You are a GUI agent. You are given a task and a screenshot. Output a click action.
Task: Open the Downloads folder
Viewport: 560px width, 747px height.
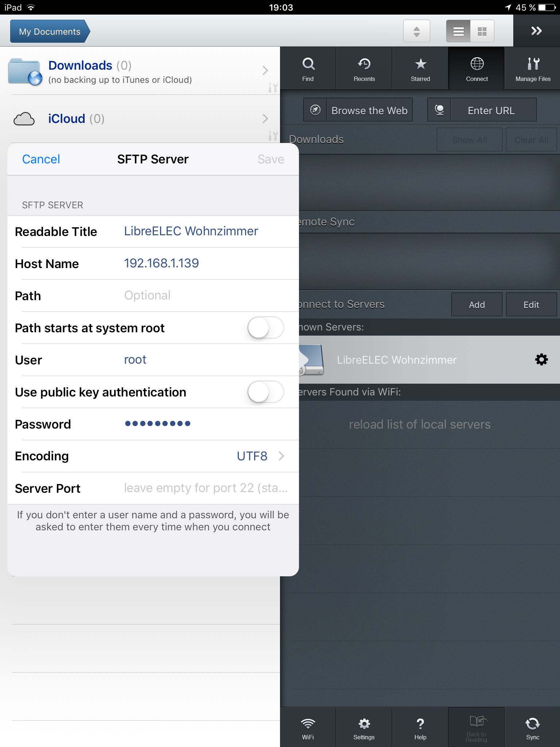140,71
